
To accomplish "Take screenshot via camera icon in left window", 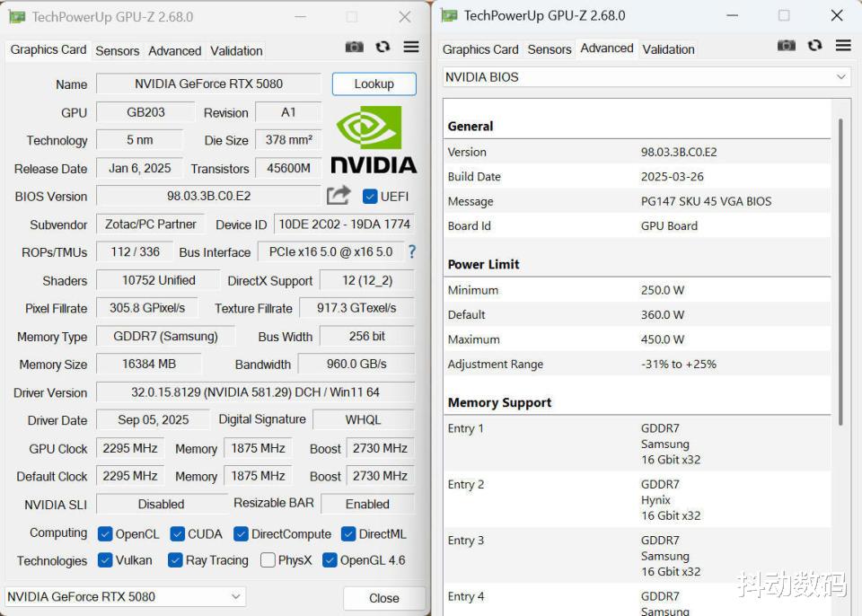I will tap(354, 47).
